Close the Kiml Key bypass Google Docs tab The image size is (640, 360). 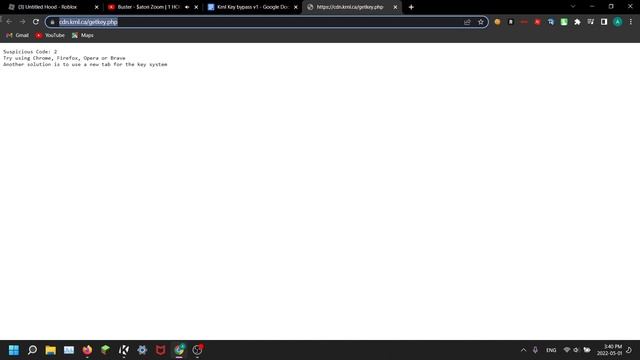[296, 7]
